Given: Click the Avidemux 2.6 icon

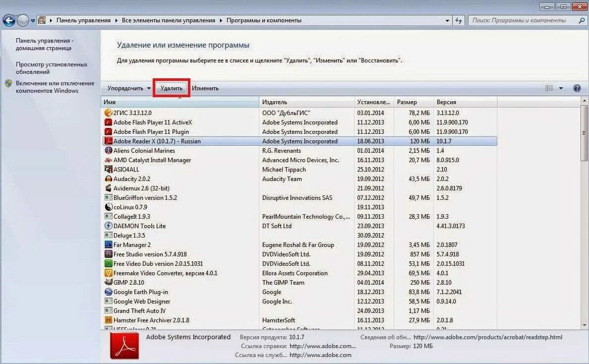Looking at the screenshot, I should 108,188.
